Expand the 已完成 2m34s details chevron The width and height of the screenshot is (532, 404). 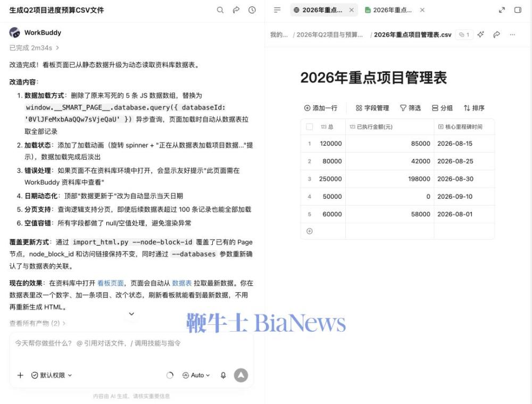coord(57,48)
